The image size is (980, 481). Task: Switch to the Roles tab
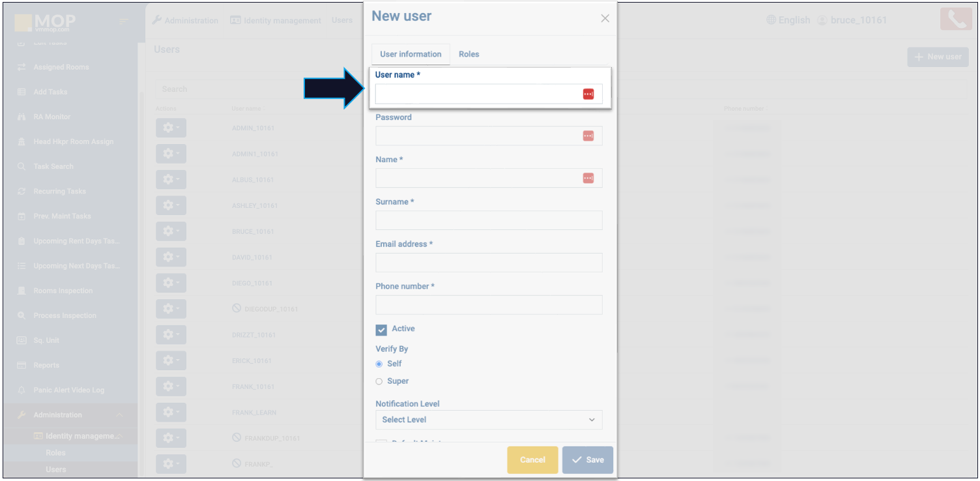click(468, 54)
